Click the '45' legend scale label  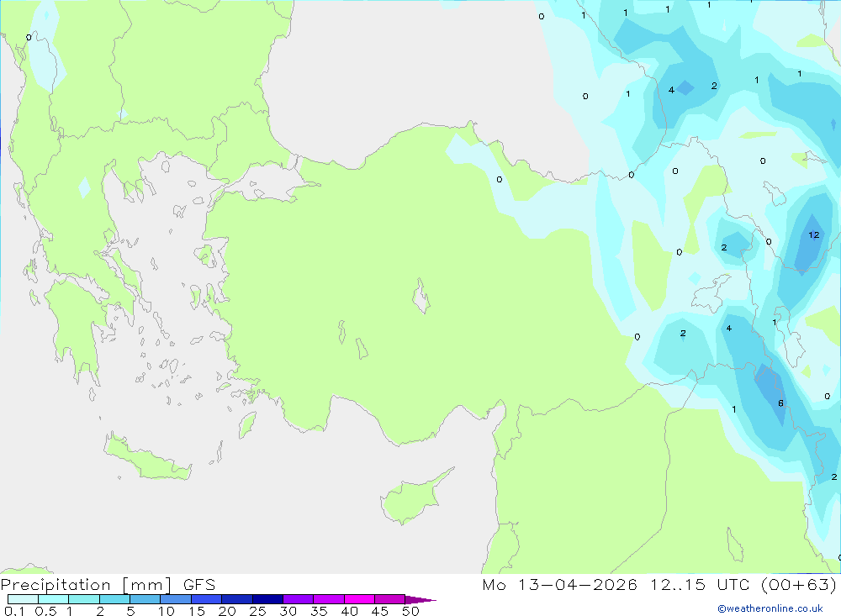[x=380, y=611]
